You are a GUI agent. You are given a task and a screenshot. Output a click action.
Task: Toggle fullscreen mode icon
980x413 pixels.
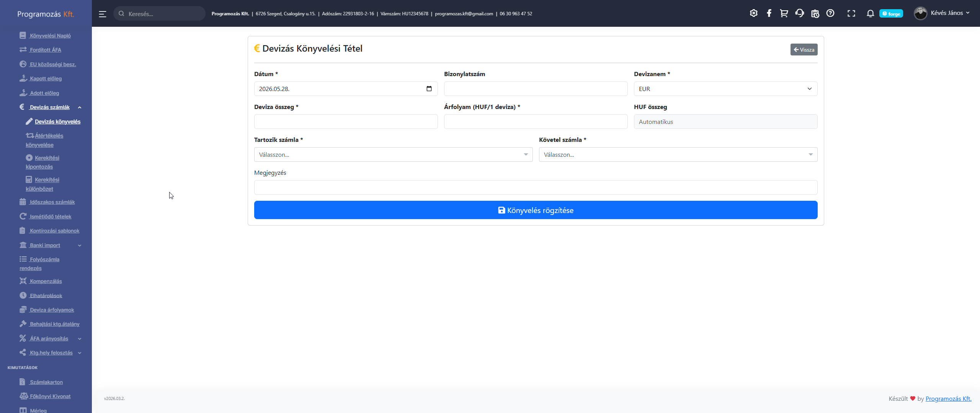click(851, 13)
